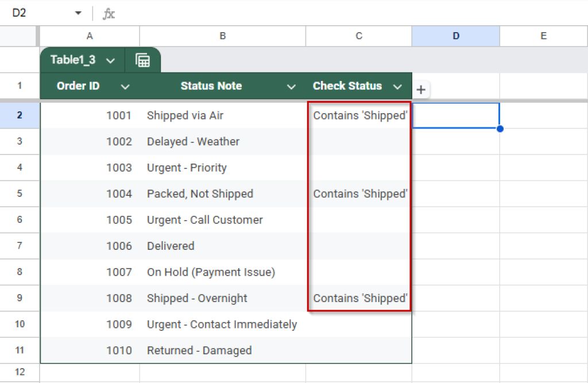Viewport: 588px width, 383px height.
Task: Select the row 5 header
Action: pyautogui.click(x=20, y=194)
